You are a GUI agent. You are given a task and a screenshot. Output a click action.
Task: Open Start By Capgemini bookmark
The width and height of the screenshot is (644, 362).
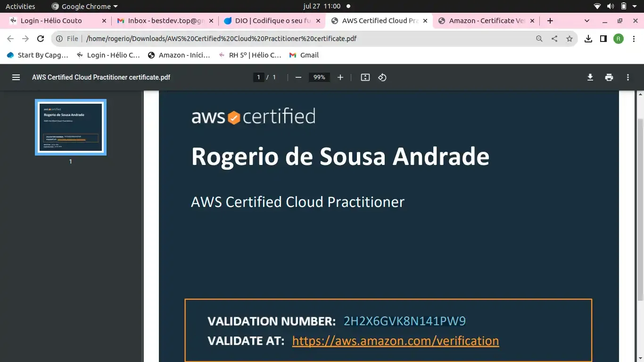tap(38, 55)
